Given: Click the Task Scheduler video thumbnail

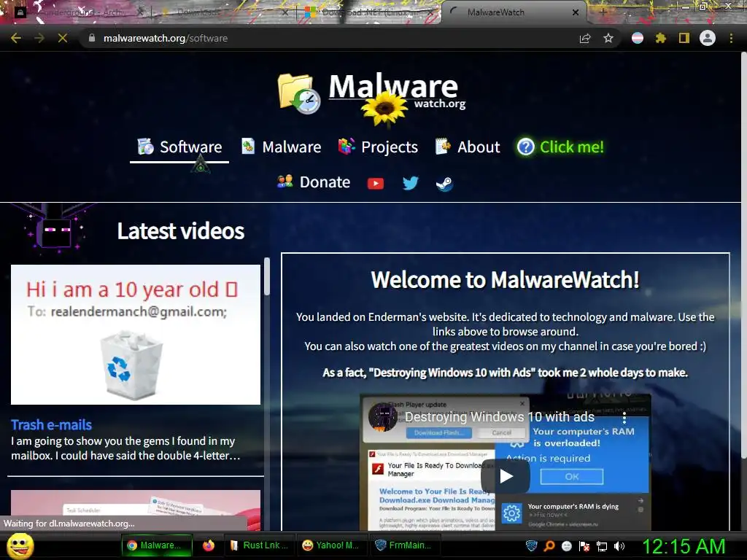Looking at the screenshot, I should point(136,510).
